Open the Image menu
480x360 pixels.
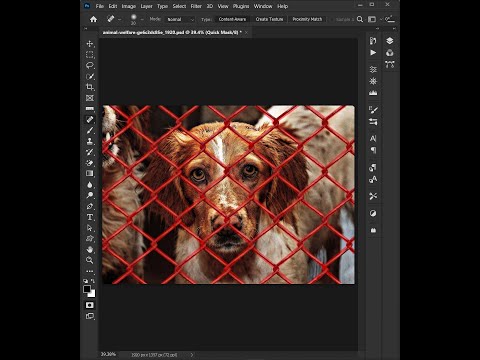129,6
